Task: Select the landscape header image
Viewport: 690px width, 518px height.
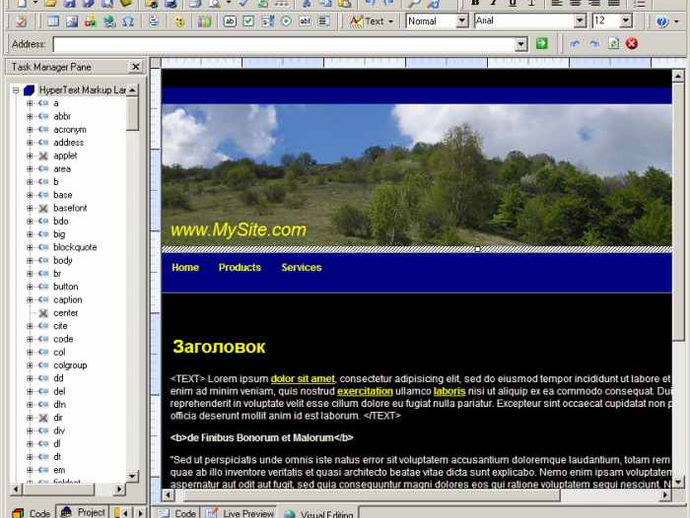Action: (x=416, y=175)
